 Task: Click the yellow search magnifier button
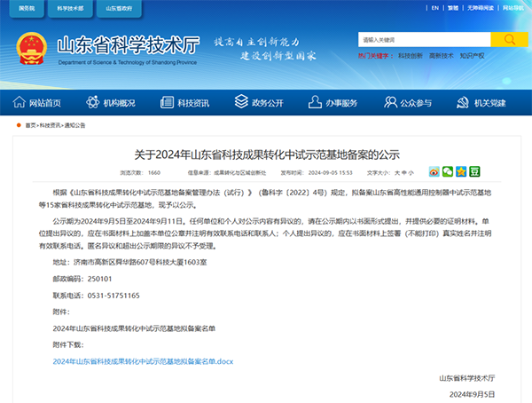click(x=508, y=40)
